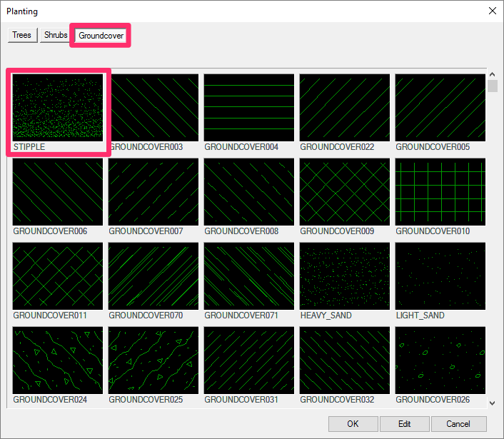Pick the GROUNDCOVER024 wavy triangle pattern
This screenshot has width=504, height=439.
[58, 360]
